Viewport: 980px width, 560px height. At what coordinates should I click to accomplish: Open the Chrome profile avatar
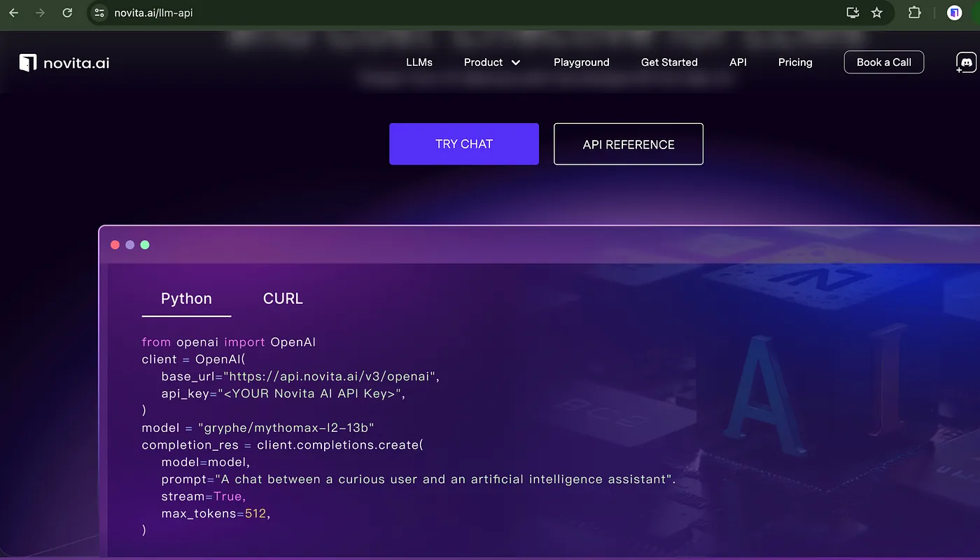tap(954, 13)
